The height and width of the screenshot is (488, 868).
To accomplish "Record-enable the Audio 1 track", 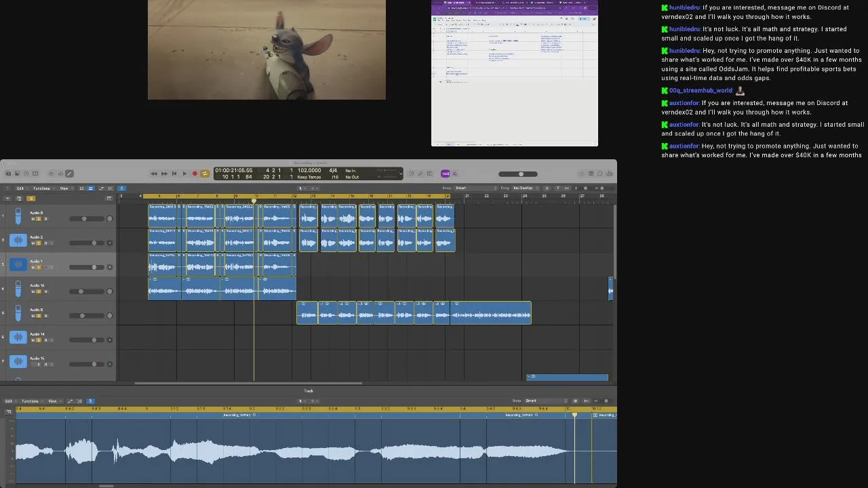I will [45, 268].
